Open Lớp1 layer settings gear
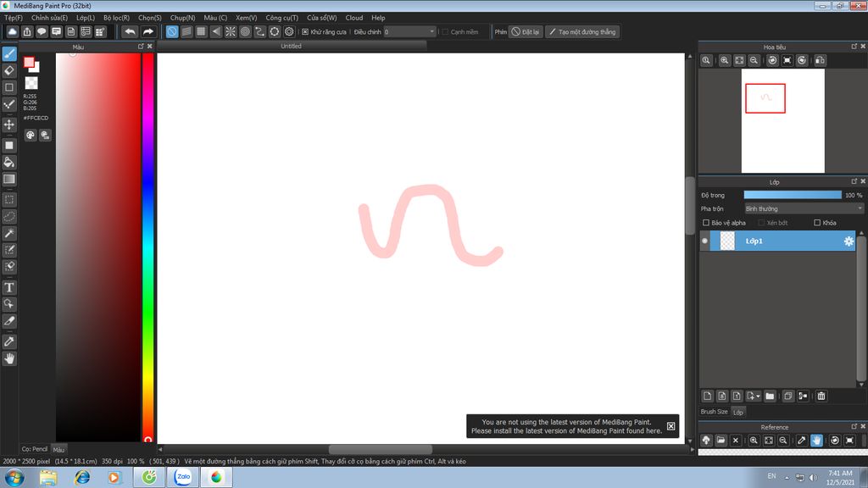Viewport: 868px width, 488px height. click(x=848, y=241)
